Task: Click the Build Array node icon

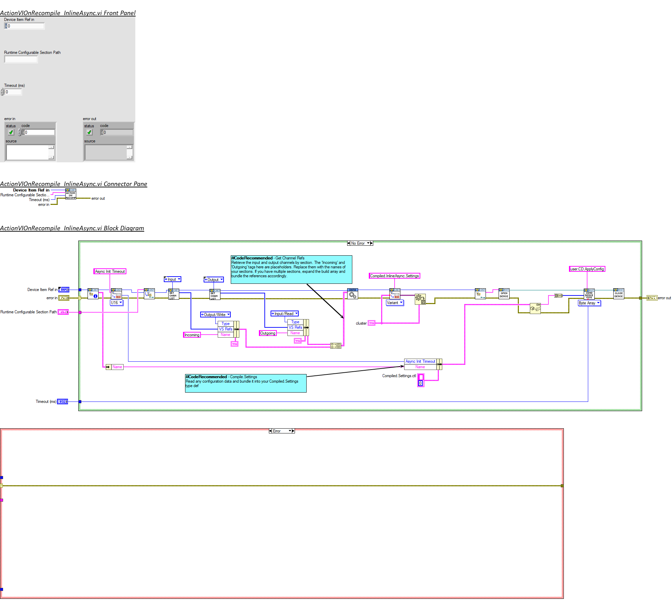Action: point(335,346)
